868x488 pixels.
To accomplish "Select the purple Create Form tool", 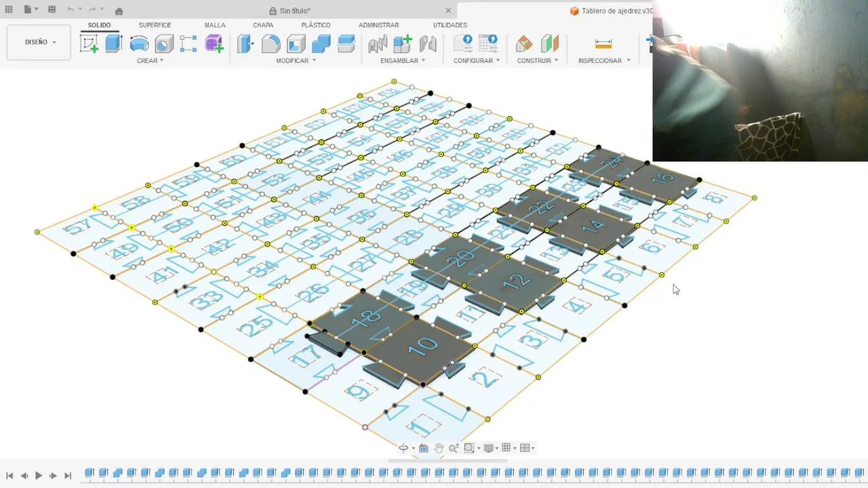I will coord(214,44).
